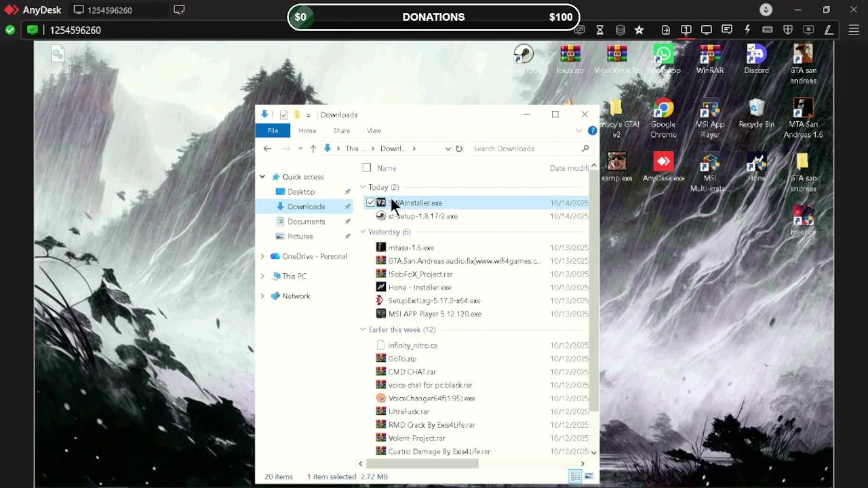
Task: Collapse the Yesterday (6) group
Action: (363, 232)
